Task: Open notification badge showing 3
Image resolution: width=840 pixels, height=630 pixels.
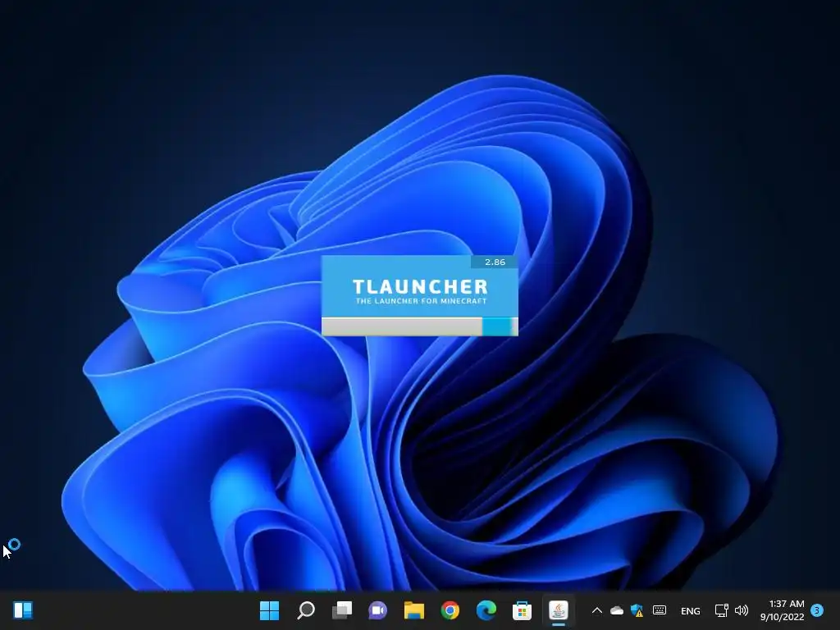Action: pyautogui.click(x=817, y=610)
